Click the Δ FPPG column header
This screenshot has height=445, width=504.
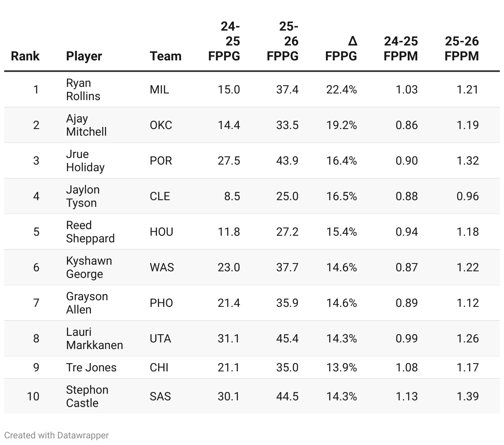click(341, 48)
